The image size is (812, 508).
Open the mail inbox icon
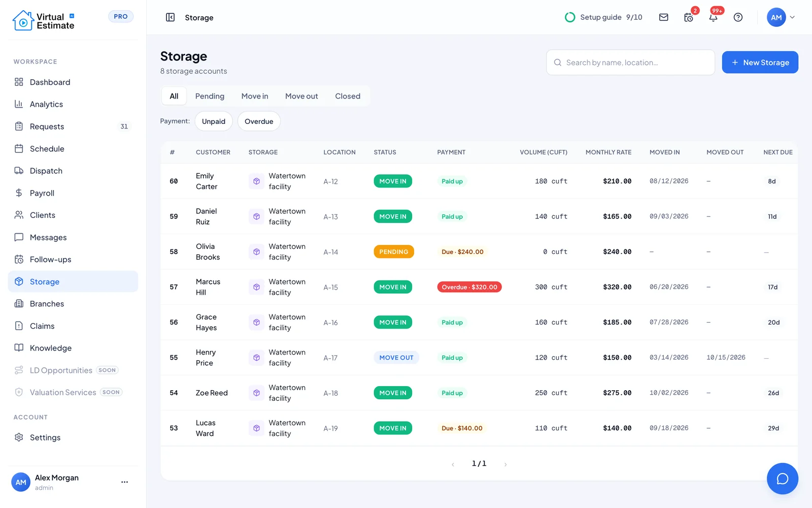pyautogui.click(x=663, y=17)
